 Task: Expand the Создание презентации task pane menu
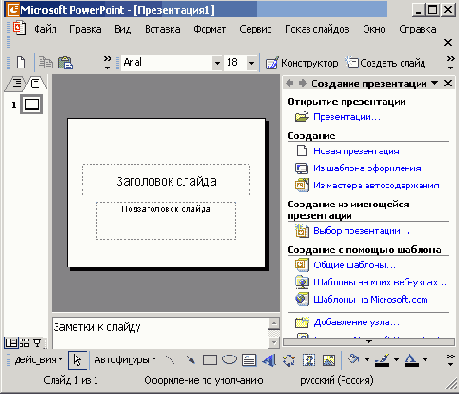click(434, 83)
